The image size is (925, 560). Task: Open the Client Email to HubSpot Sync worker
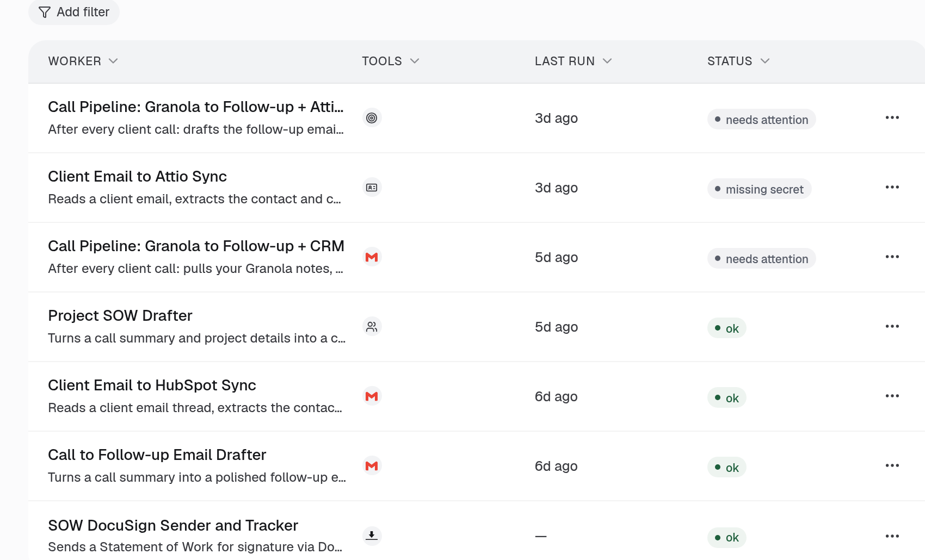[x=152, y=385]
